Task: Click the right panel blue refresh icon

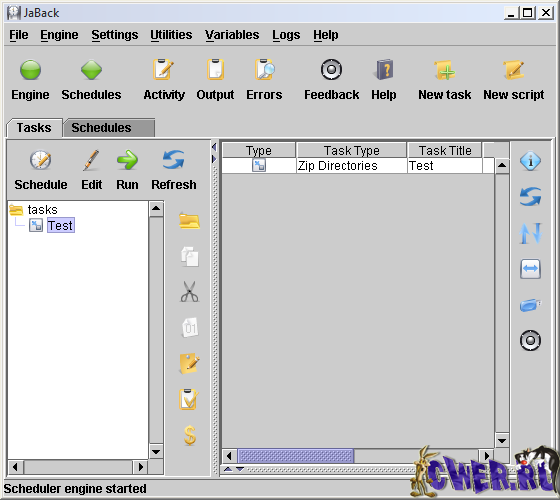Action: [x=530, y=197]
